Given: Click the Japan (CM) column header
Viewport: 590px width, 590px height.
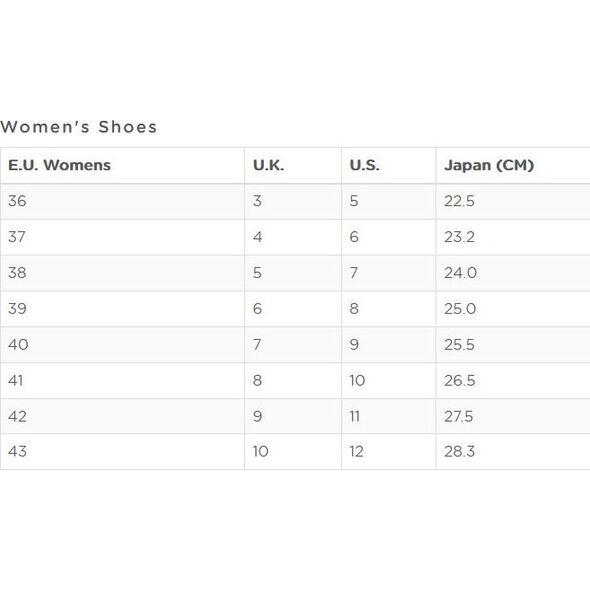Looking at the screenshot, I should 513,166.
